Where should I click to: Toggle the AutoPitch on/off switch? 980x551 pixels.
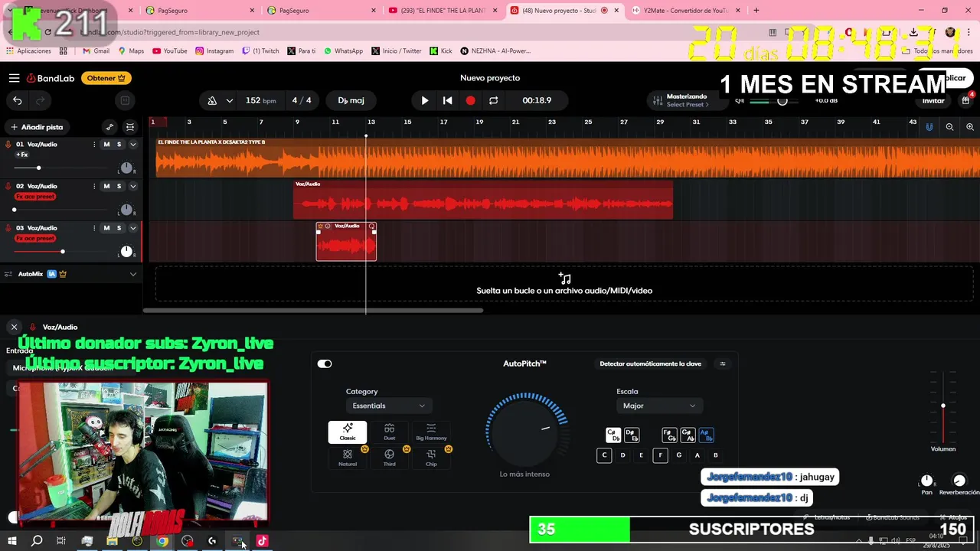[x=325, y=364]
